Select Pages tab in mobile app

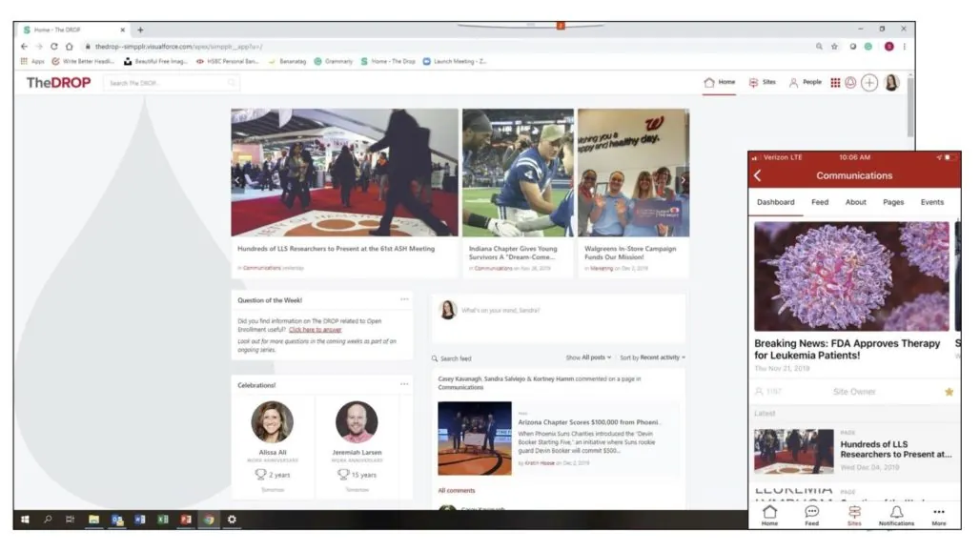[893, 202]
